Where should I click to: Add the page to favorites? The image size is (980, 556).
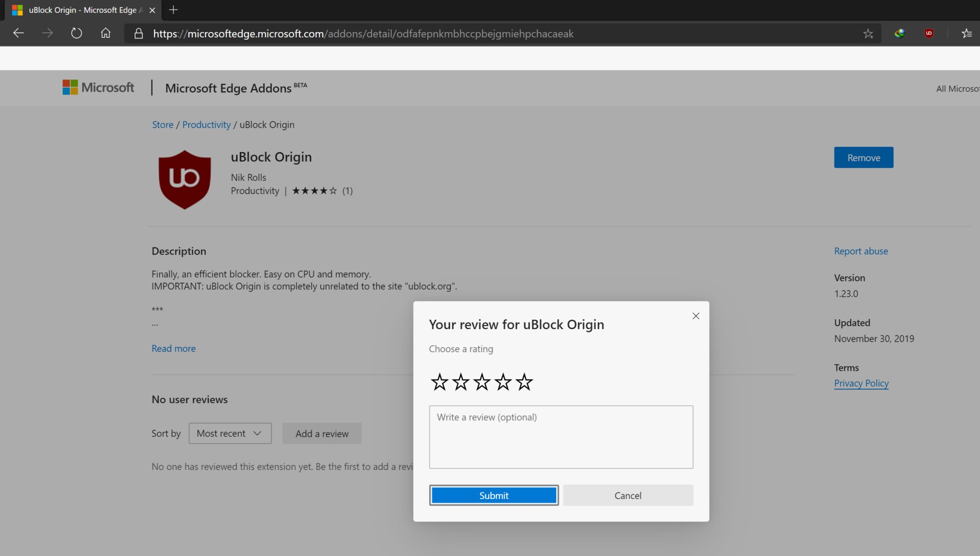coord(869,33)
